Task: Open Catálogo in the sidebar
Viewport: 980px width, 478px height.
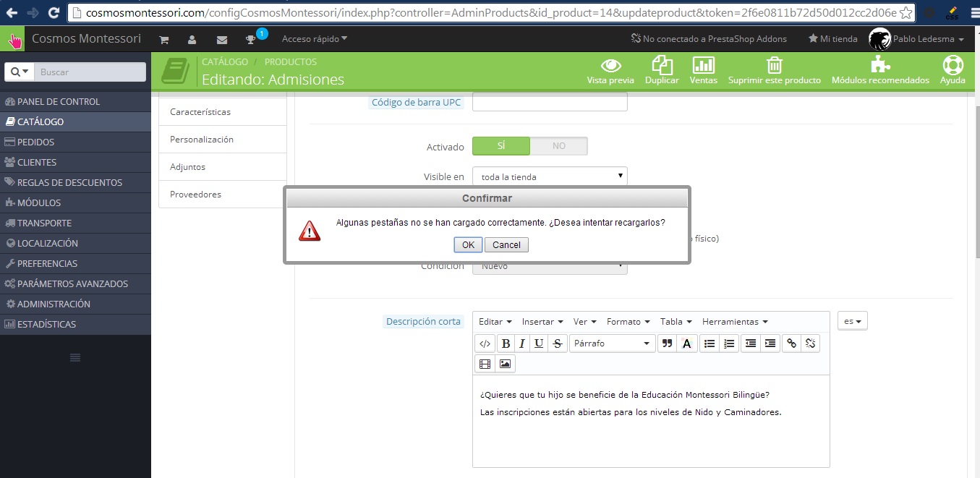Action: (75, 122)
